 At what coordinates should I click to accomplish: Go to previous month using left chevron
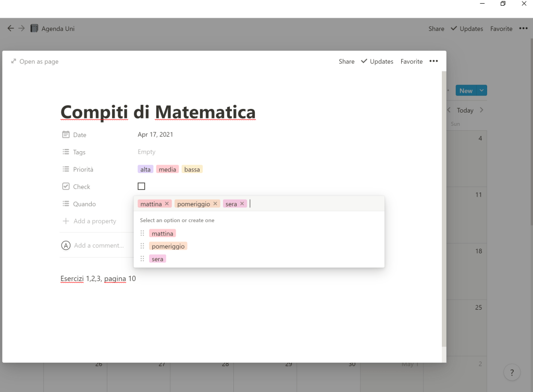[x=449, y=110]
